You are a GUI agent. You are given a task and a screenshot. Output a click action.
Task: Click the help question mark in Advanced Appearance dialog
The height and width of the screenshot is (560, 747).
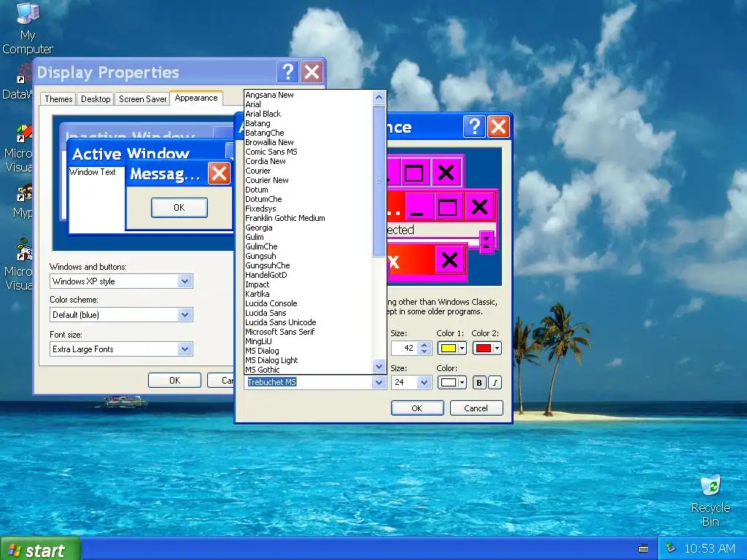coord(474,127)
